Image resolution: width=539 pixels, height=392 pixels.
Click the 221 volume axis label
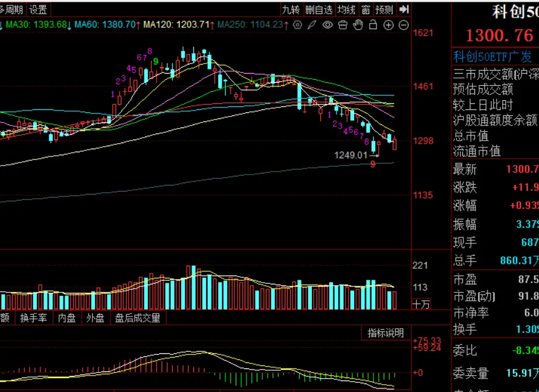pyautogui.click(x=420, y=265)
